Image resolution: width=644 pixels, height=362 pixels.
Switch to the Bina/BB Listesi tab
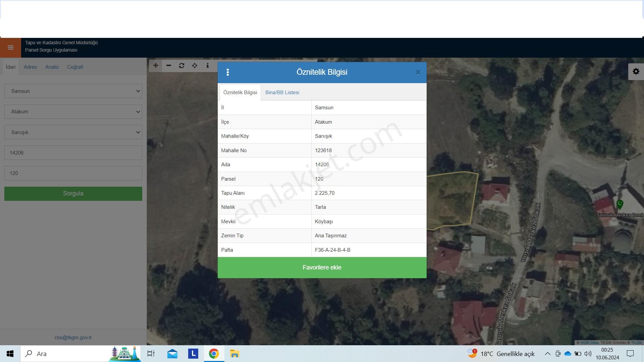coord(282,93)
